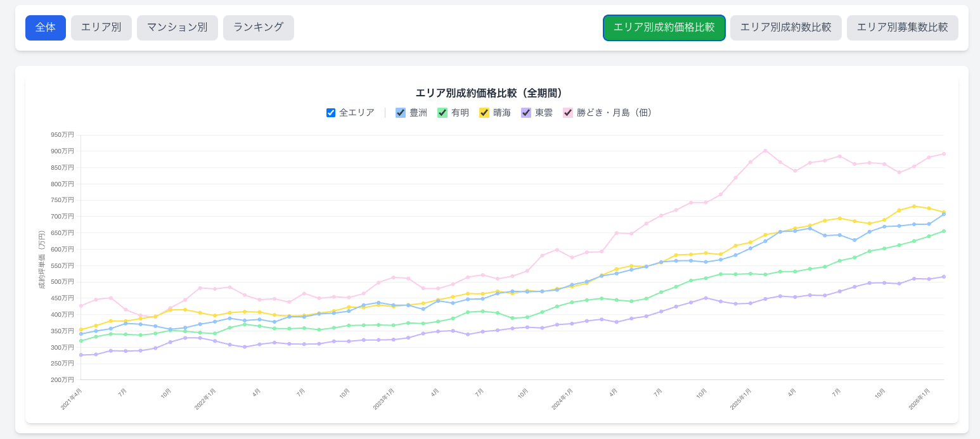This screenshot has width=980, height=439.
Task: Show the エリア別成約数比較 chart
Action: [785, 28]
